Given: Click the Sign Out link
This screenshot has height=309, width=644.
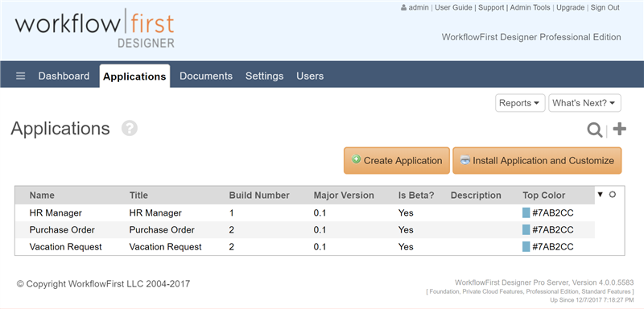Looking at the screenshot, I should pyautogui.click(x=605, y=8).
